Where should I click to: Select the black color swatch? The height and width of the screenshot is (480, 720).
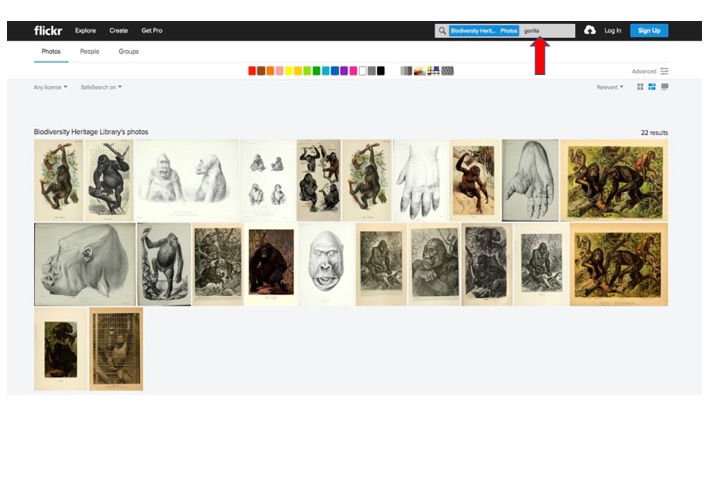[381, 71]
